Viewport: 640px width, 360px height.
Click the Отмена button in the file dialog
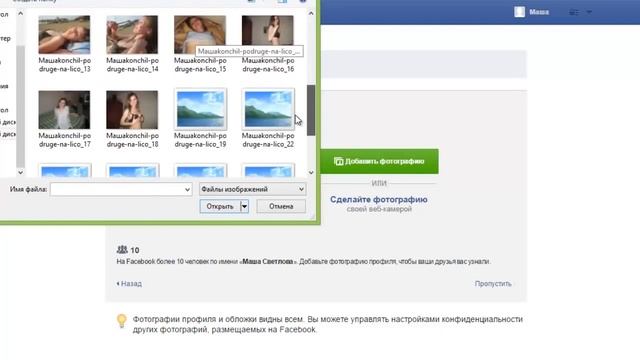[x=281, y=207]
